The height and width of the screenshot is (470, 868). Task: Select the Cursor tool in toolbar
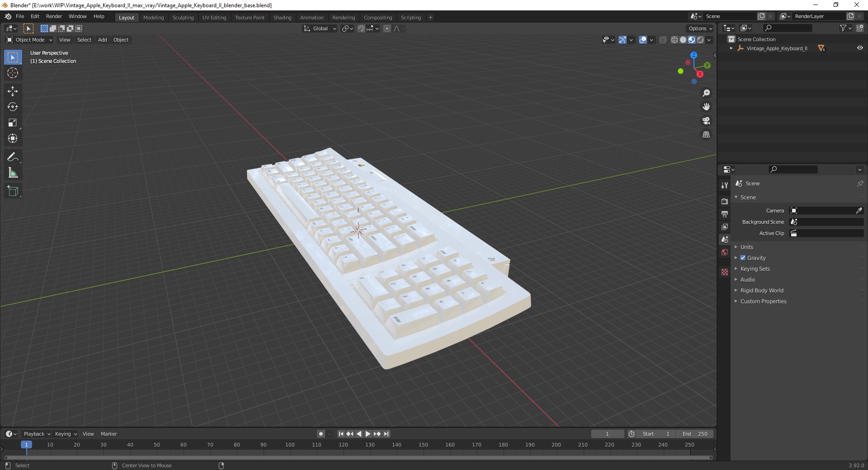(x=13, y=73)
